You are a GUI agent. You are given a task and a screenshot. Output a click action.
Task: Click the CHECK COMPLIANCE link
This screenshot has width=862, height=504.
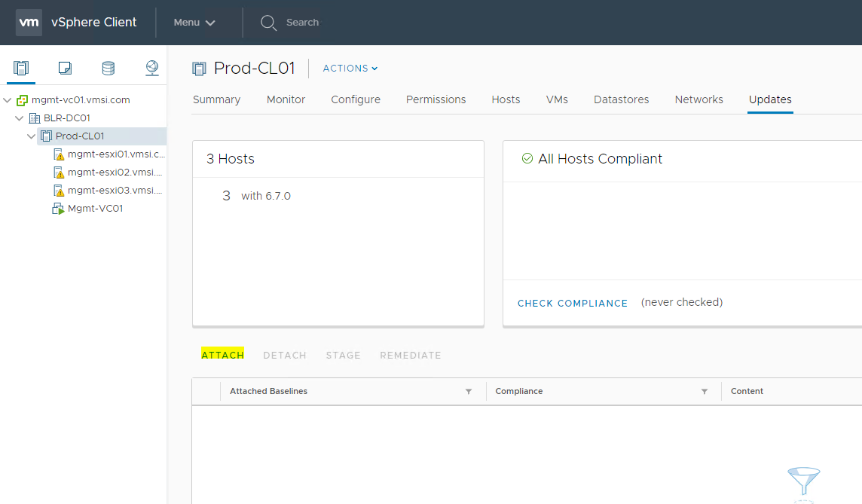tap(573, 304)
